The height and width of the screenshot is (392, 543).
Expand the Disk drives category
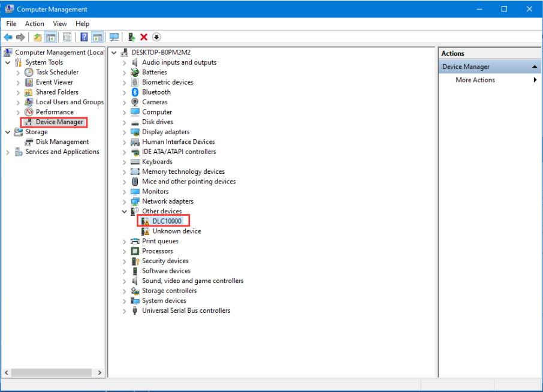pos(124,122)
